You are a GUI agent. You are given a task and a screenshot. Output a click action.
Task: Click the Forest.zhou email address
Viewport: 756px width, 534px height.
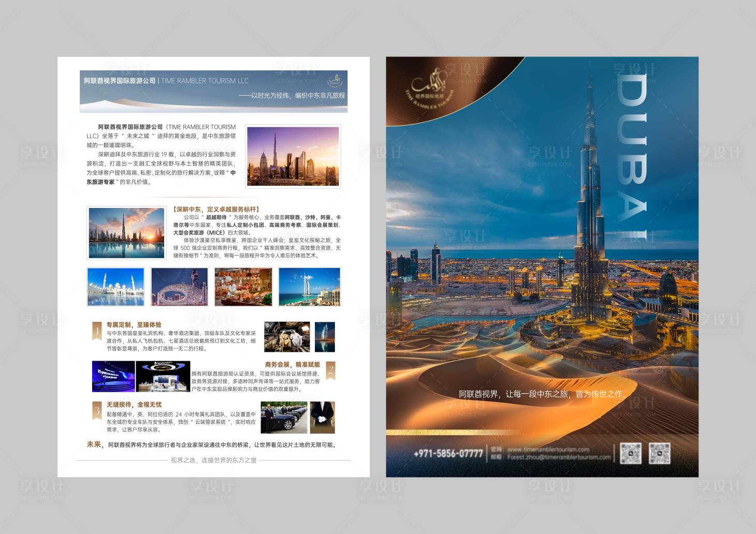(x=558, y=457)
